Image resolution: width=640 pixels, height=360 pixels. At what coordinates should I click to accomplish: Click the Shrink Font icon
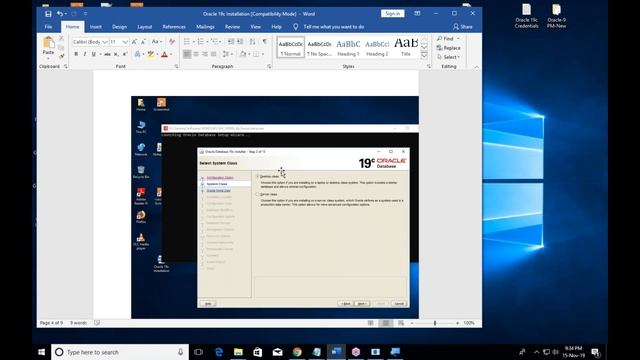coord(143,42)
